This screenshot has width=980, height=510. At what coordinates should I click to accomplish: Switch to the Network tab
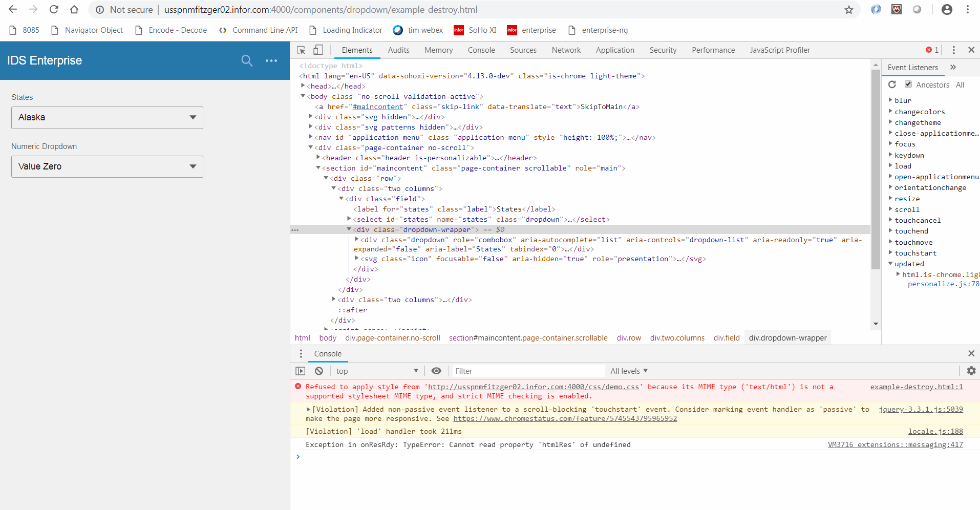[x=566, y=50]
